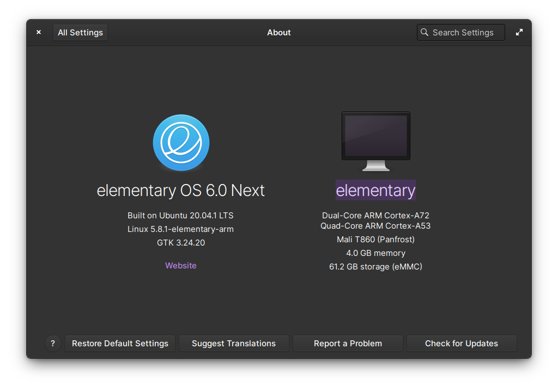Click the 'About' title in the header bar
Screen dimensions: 558x392
click(279, 33)
